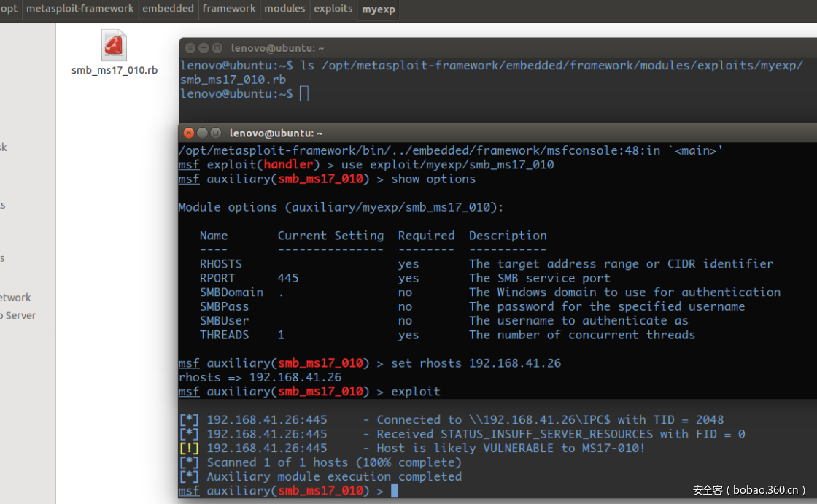Open the exploits folder breadcrumb
Image resolution: width=817 pixels, height=504 pixels.
pyautogui.click(x=333, y=9)
